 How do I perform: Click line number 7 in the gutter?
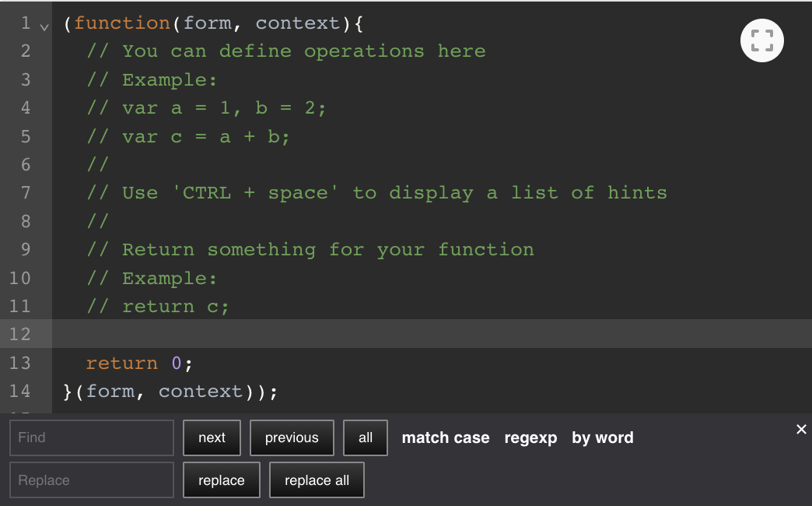pos(26,193)
